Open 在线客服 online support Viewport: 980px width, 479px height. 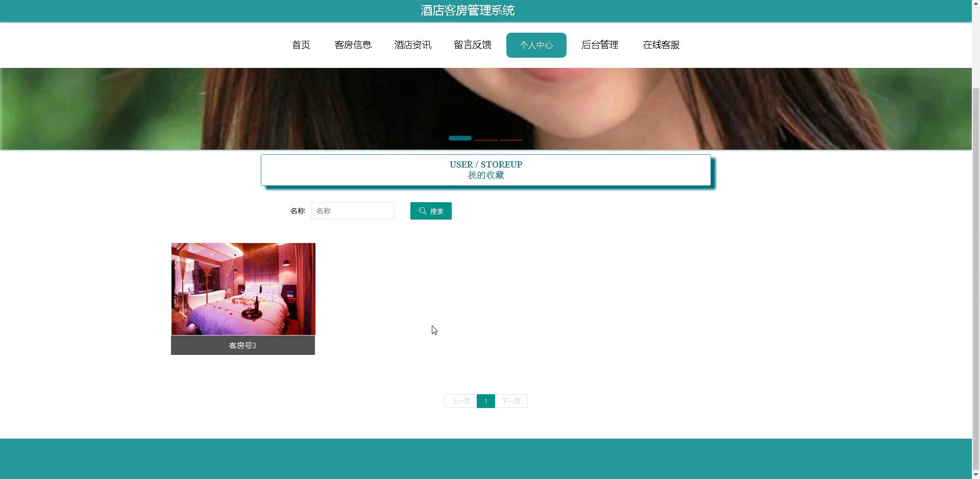661,45
